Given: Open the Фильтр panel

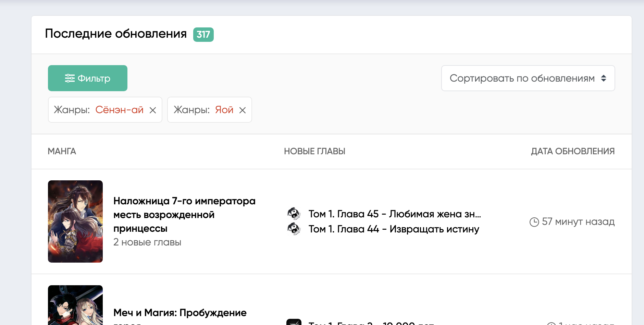Looking at the screenshot, I should point(88,78).
